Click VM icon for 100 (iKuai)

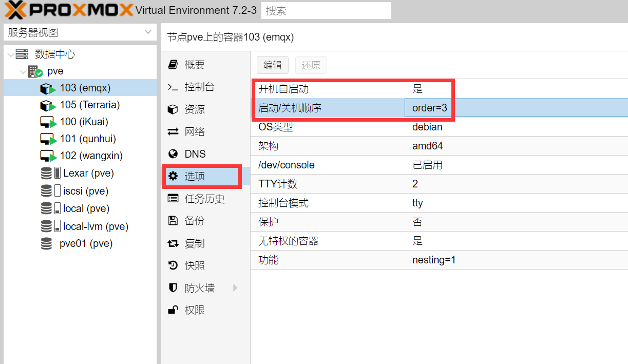[x=48, y=123]
